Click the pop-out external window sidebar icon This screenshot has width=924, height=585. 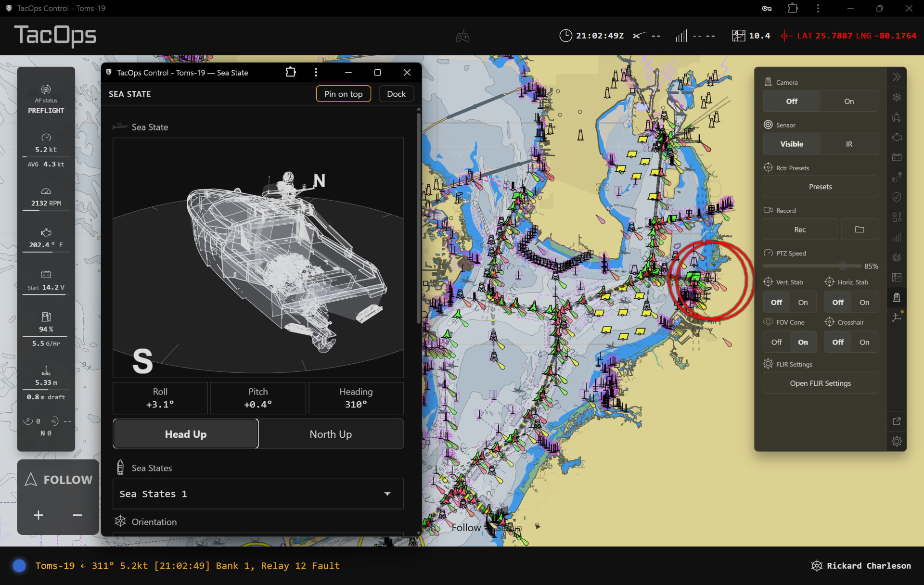tap(897, 421)
